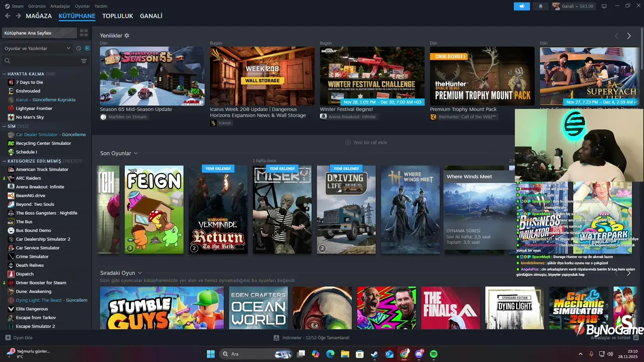Viewport: 644px width, 362px height.
Task: Go back with the left arrow
Action: 8,16
